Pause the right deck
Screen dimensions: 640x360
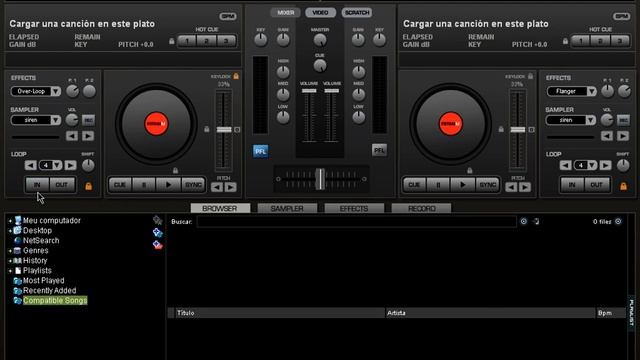pyautogui.click(x=438, y=185)
